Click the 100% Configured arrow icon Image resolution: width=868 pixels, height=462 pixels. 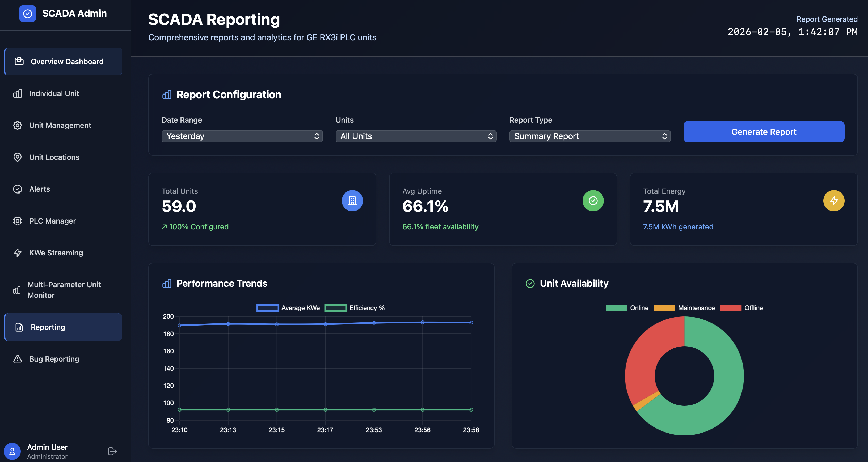click(165, 227)
